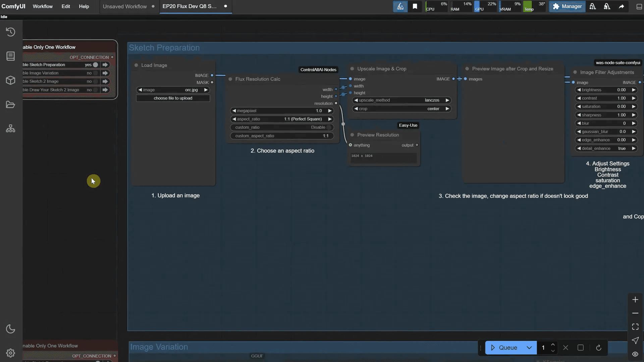Image resolution: width=644 pixels, height=362 pixels.
Task: Increase queue batch count up arrow
Action: click(553, 345)
